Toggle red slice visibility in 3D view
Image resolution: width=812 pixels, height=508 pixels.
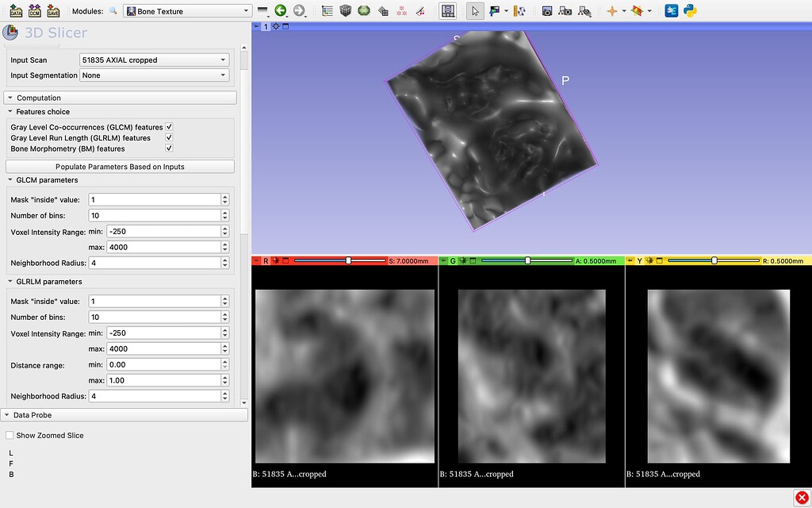click(276, 260)
